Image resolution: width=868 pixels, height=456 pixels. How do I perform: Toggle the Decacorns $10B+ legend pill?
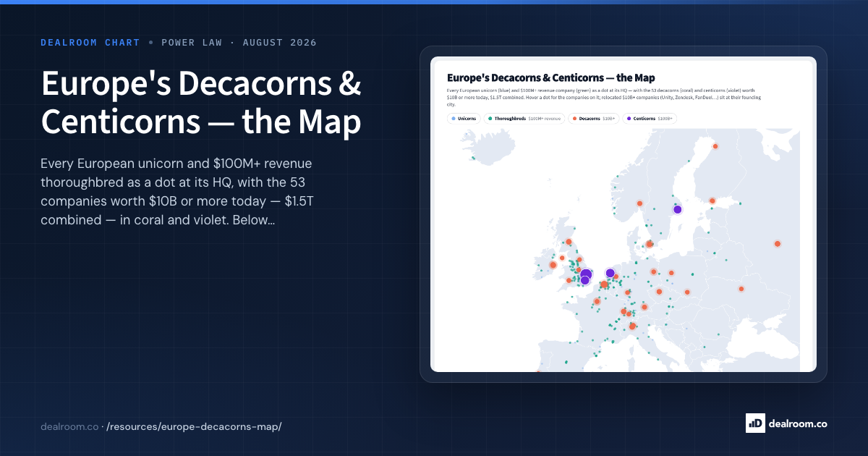point(595,118)
